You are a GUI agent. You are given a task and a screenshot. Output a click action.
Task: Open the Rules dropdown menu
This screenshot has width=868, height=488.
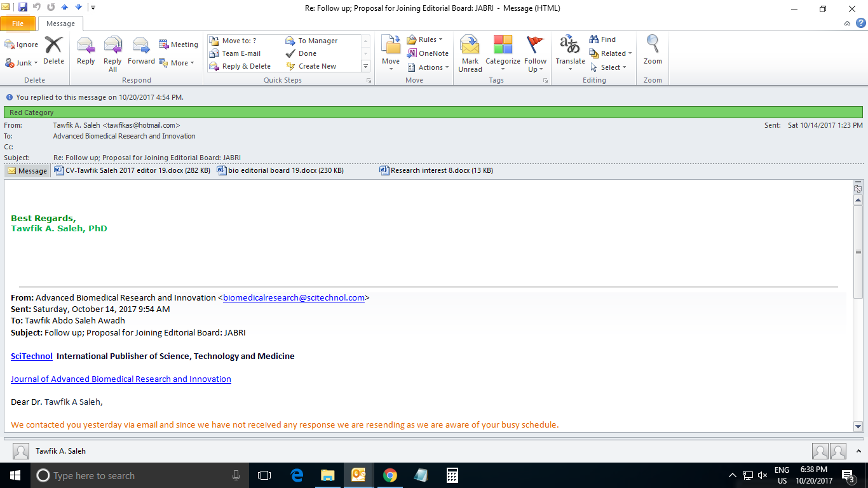[425, 39]
